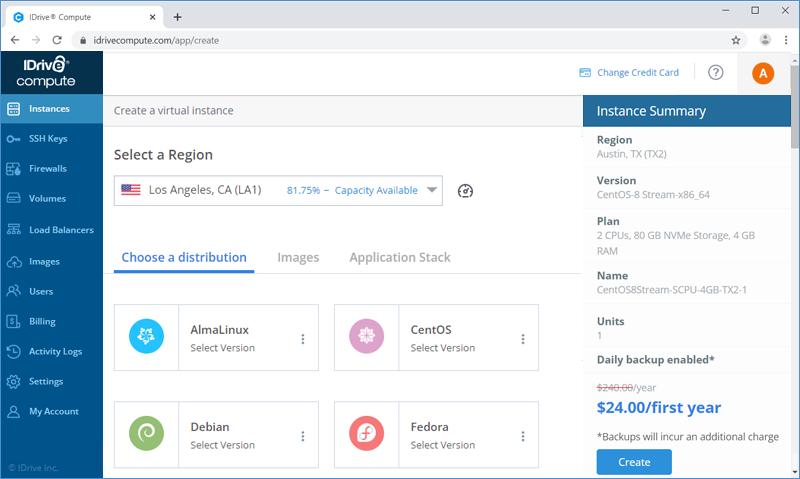This screenshot has height=479, width=800.
Task: Open Chrome's three-dot menu
Action: pyautogui.click(x=786, y=40)
